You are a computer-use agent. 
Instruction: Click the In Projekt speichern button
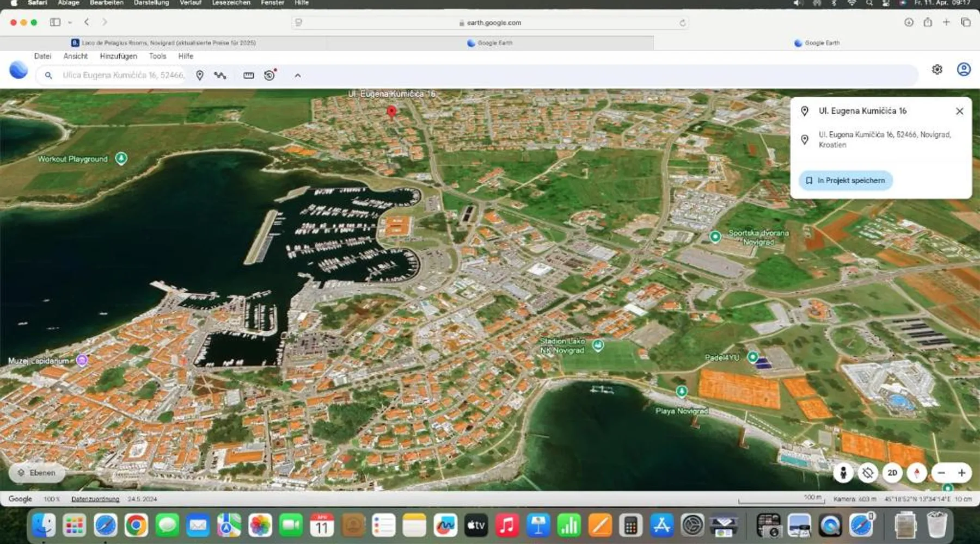tap(846, 181)
